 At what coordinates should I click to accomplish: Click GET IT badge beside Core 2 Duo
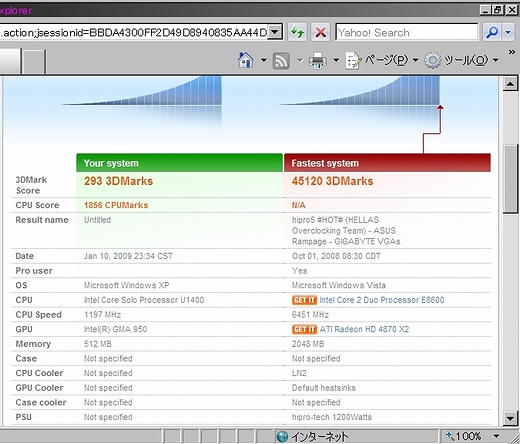tap(304, 300)
